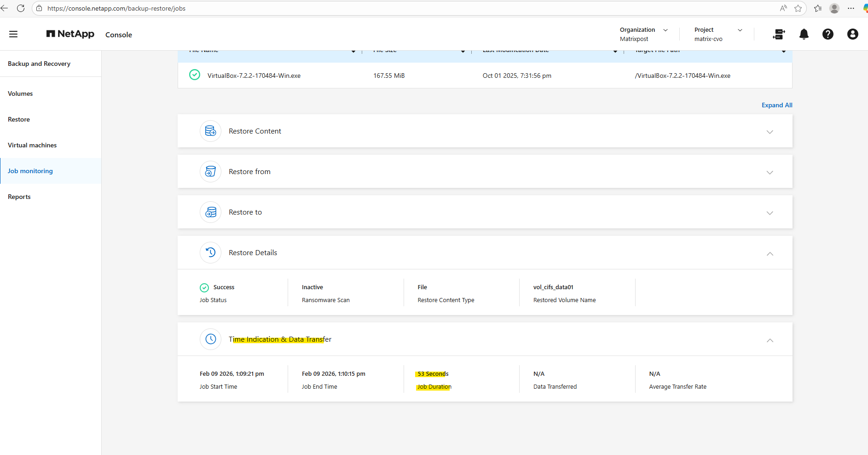
Task: Click the browser favorites star icon
Action: (798, 8)
